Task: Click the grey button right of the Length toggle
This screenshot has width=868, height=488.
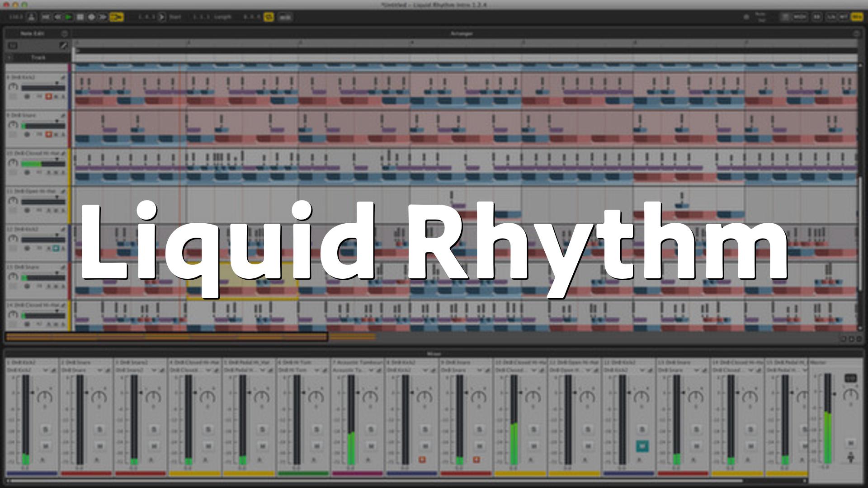Action: (x=285, y=17)
